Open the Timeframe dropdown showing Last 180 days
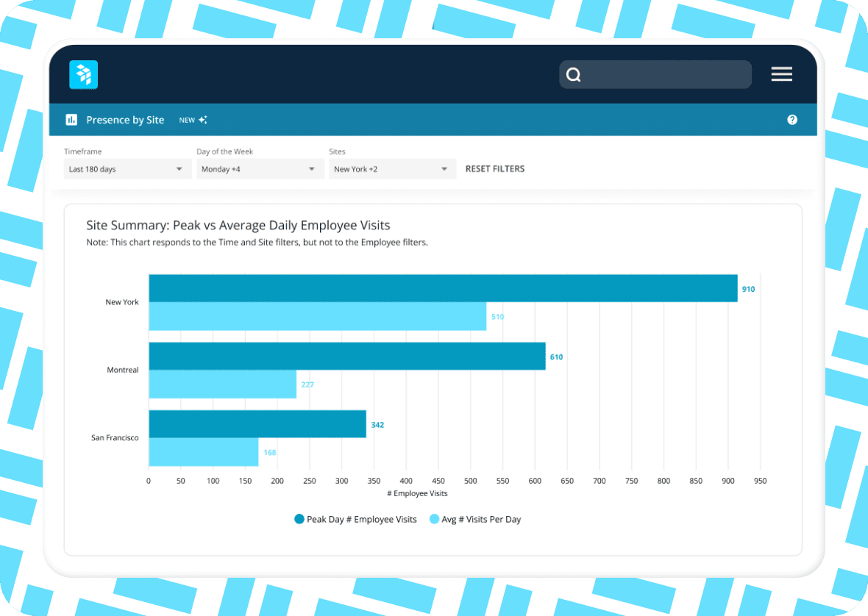The image size is (868, 616). point(127,168)
